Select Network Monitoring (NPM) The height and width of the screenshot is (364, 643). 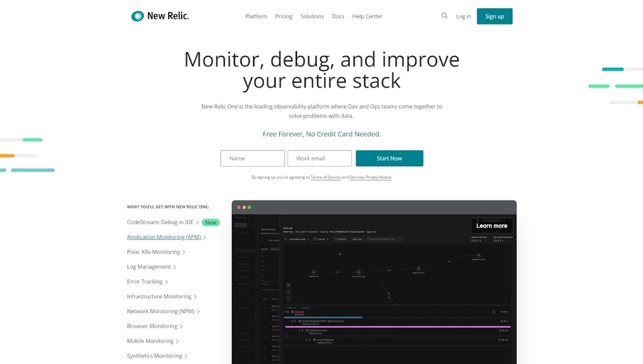[161, 311]
